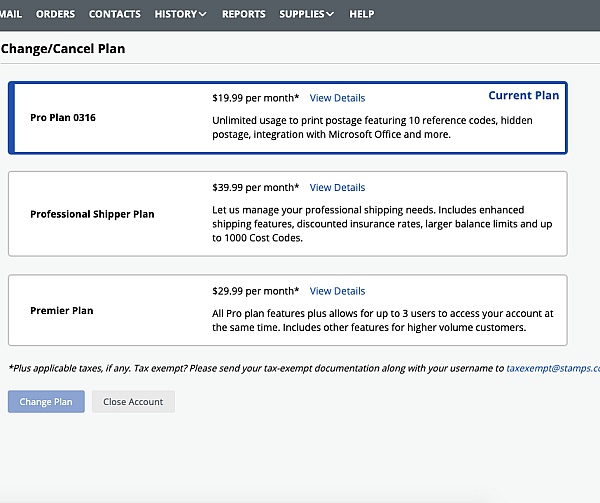The height and width of the screenshot is (503, 600).
Task: Open the HELP menu item
Action: tap(361, 14)
